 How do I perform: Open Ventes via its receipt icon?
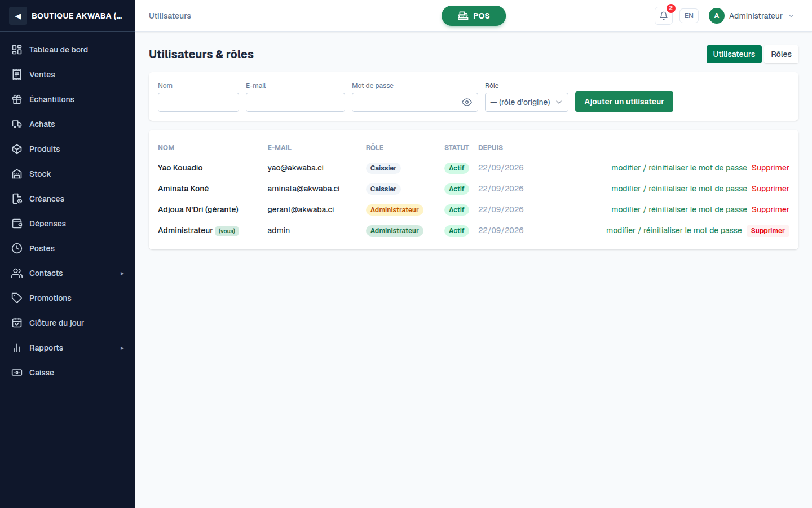[17, 75]
